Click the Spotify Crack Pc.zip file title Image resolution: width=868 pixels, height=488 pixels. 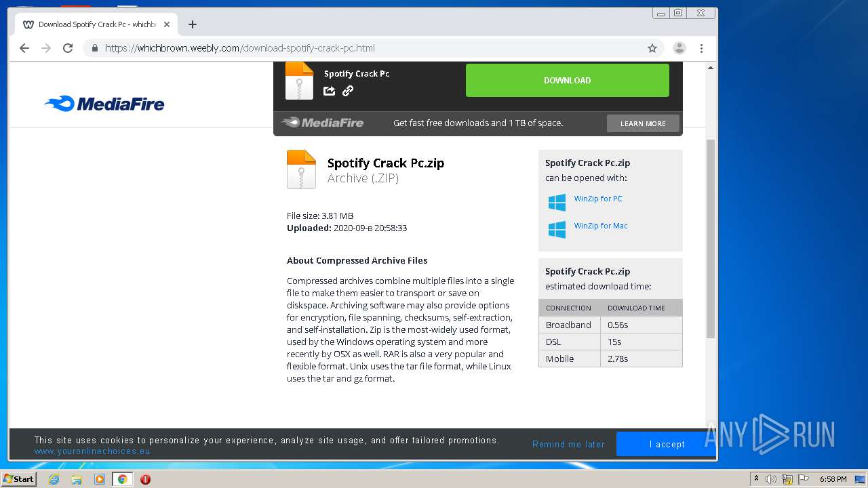(386, 163)
